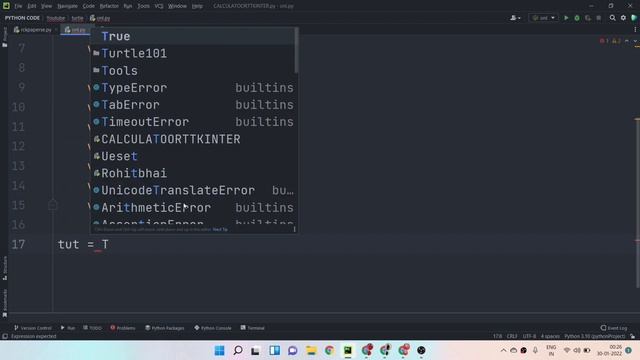Viewport: 640px width, 360px height.
Task: Open the Terminal tool window
Action: (x=253, y=328)
